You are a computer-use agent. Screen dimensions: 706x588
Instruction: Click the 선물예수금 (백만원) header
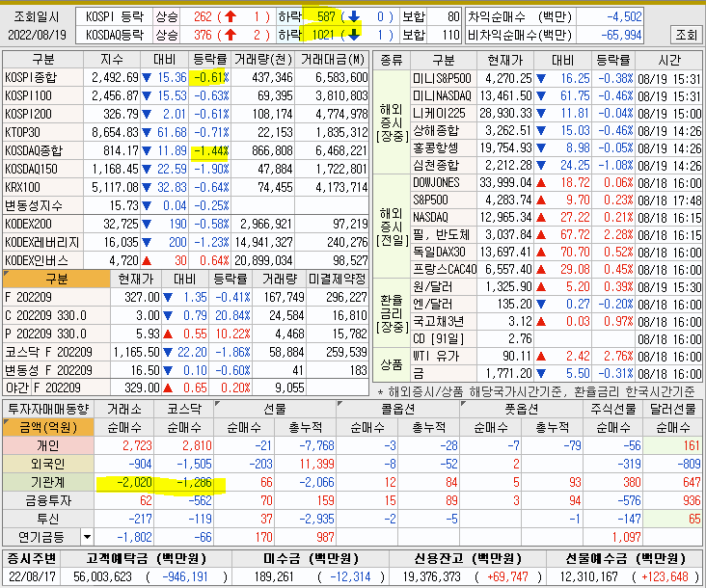[625, 559]
